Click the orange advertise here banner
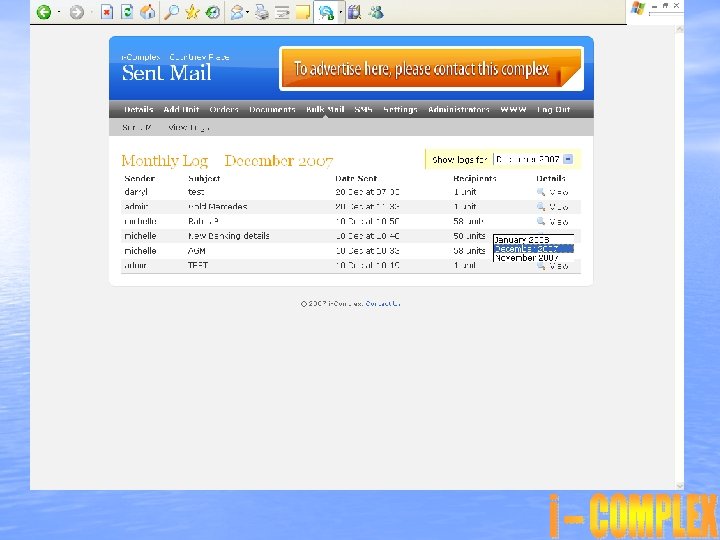720x540 pixels. 432,68
